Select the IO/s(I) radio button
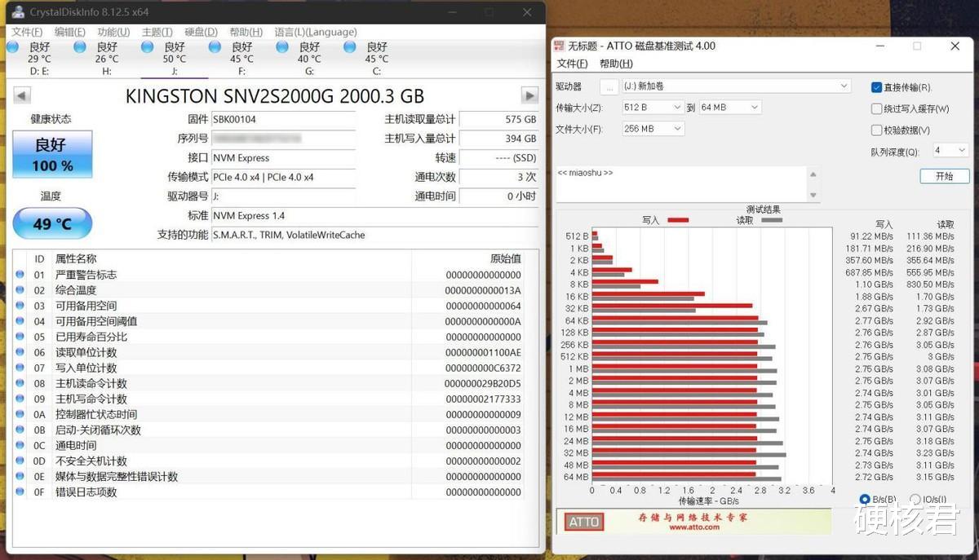This screenshot has height=560, width=979. tap(915, 499)
